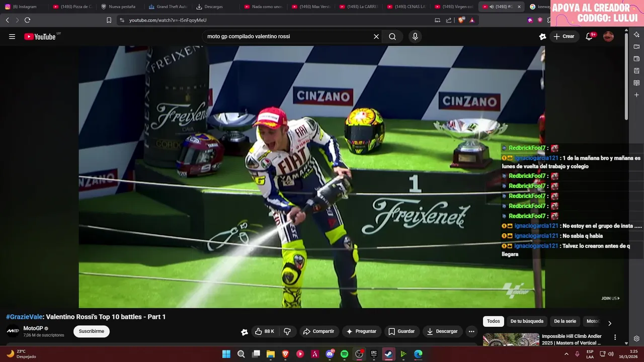Image resolution: width=644 pixels, height=362 pixels.
Task: Open Brave Rewards triangle icon
Action: tap(472, 20)
